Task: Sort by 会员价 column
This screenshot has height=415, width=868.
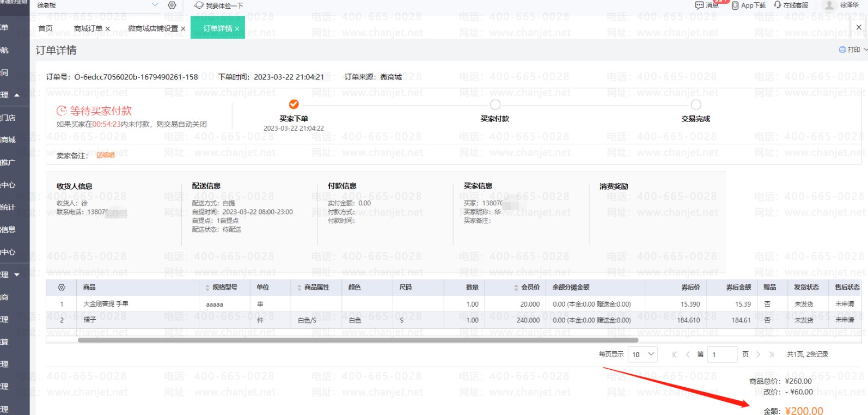Action: click(x=516, y=288)
